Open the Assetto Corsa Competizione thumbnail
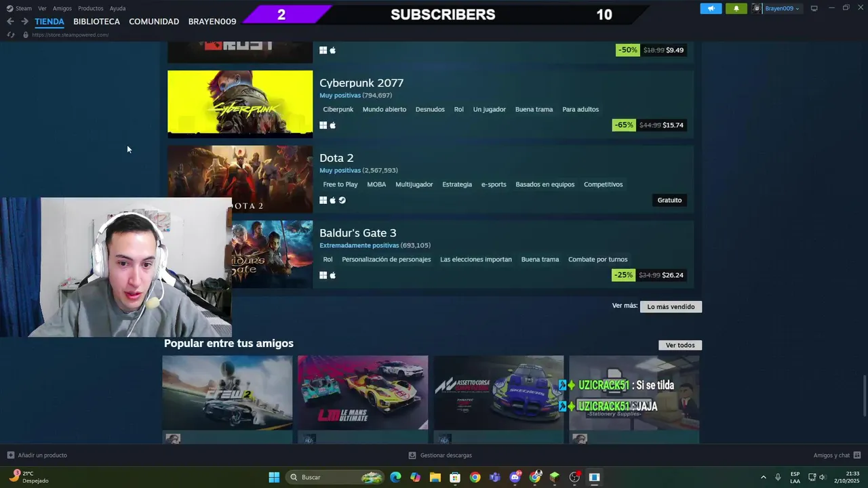 [x=498, y=393]
